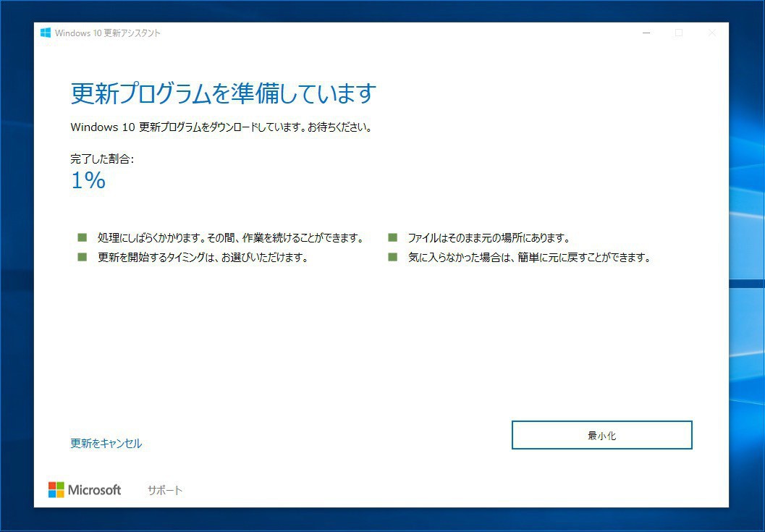Click the text 完了した割合:
This screenshot has height=532, width=765.
pos(102,159)
